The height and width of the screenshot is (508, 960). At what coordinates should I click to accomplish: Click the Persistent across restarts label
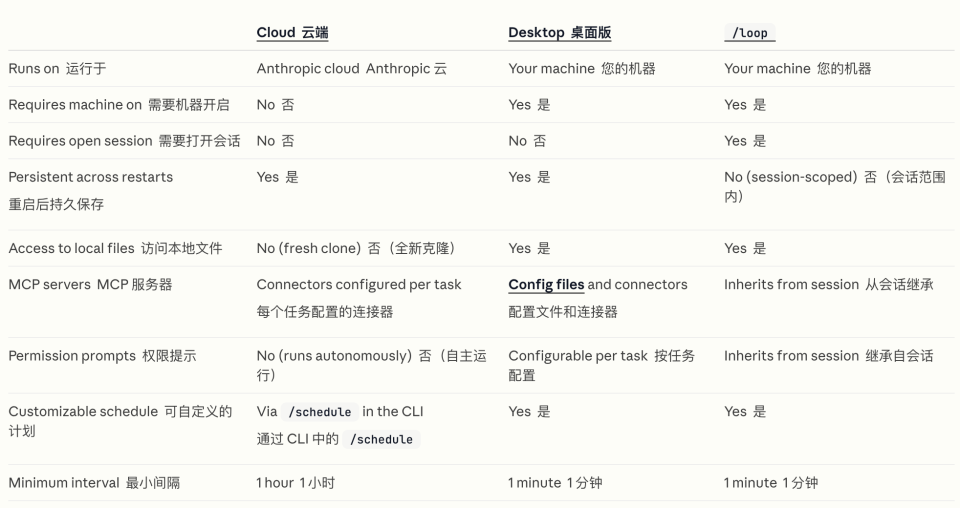90,177
